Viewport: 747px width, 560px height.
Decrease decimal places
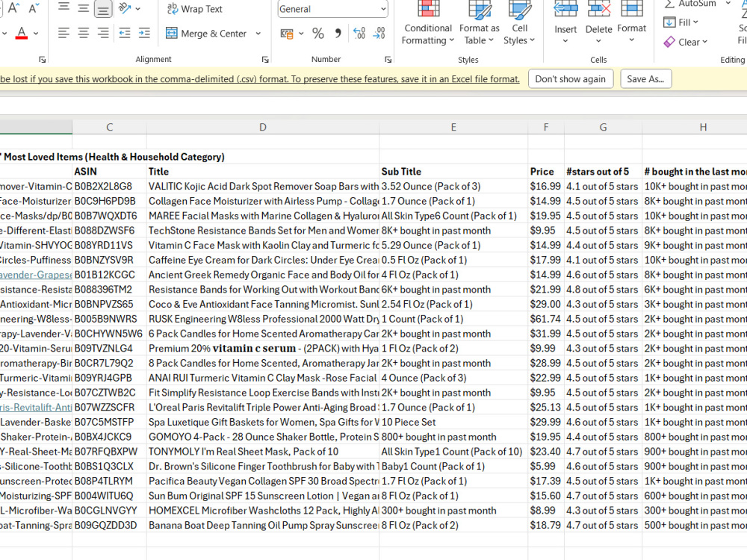pos(379,34)
